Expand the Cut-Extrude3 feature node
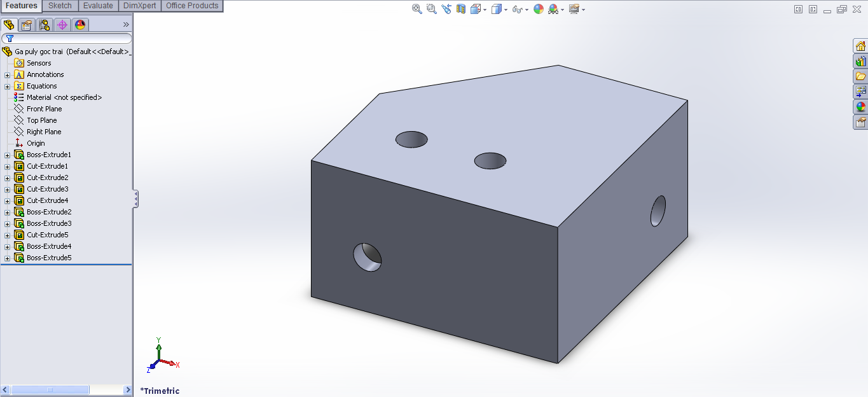 click(x=8, y=189)
